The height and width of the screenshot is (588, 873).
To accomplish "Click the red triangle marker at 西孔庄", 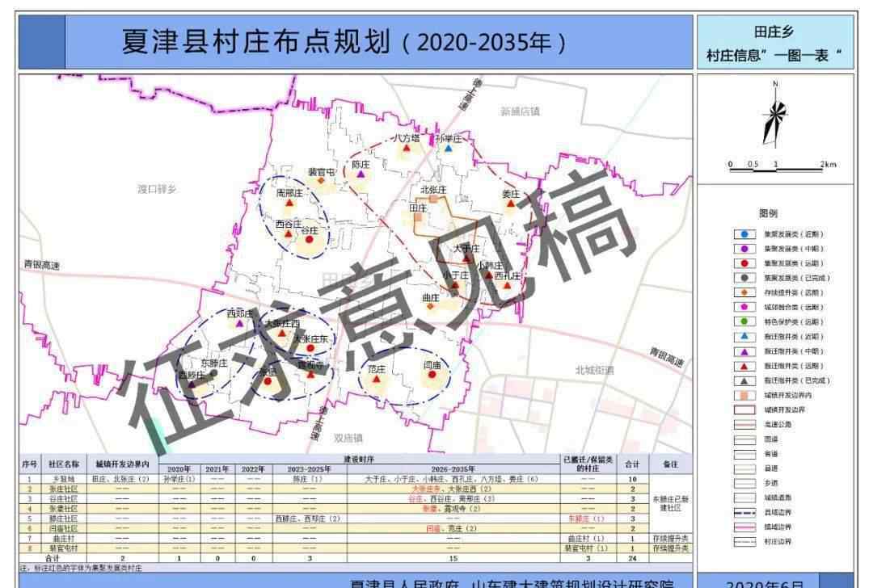I will pyautogui.click(x=507, y=285).
